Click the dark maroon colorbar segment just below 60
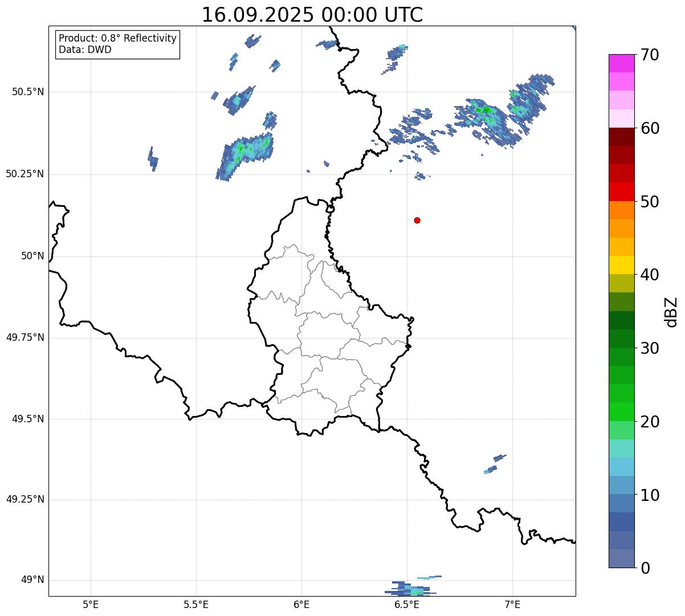This screenshot has height=616, width=685. [x=621, y=137]
